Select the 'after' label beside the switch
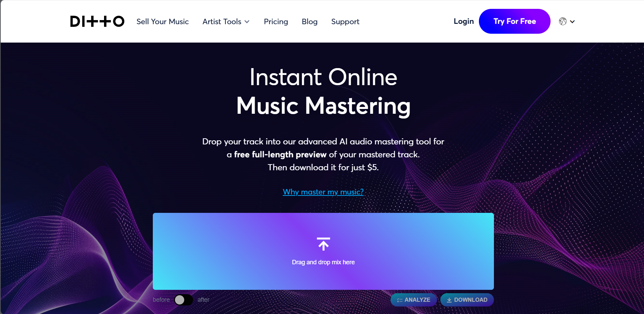Screen dimensions: 644x314 tap(203, 300)
